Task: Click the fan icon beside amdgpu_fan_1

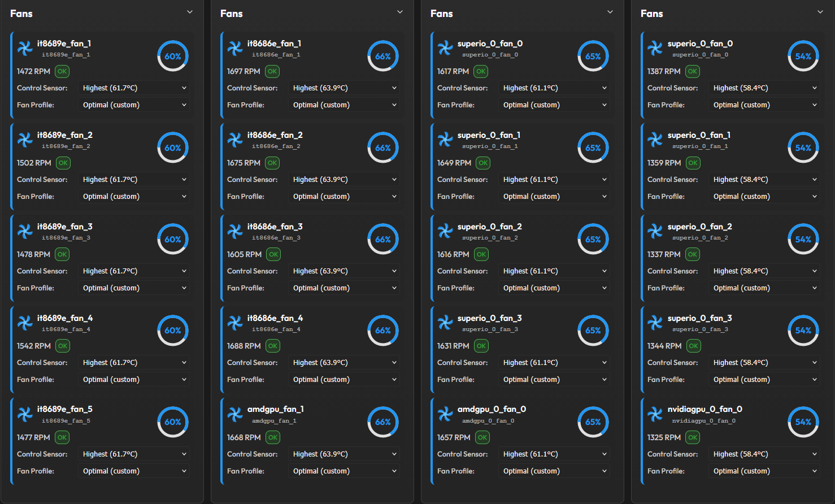Action: click(x=235, y=414)
